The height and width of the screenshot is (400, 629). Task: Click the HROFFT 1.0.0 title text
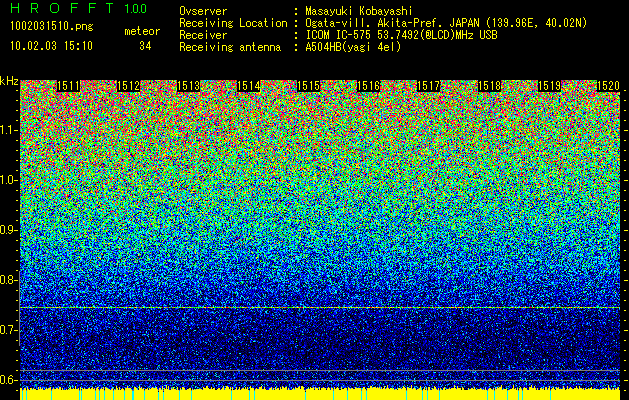(x=78, y=8)
